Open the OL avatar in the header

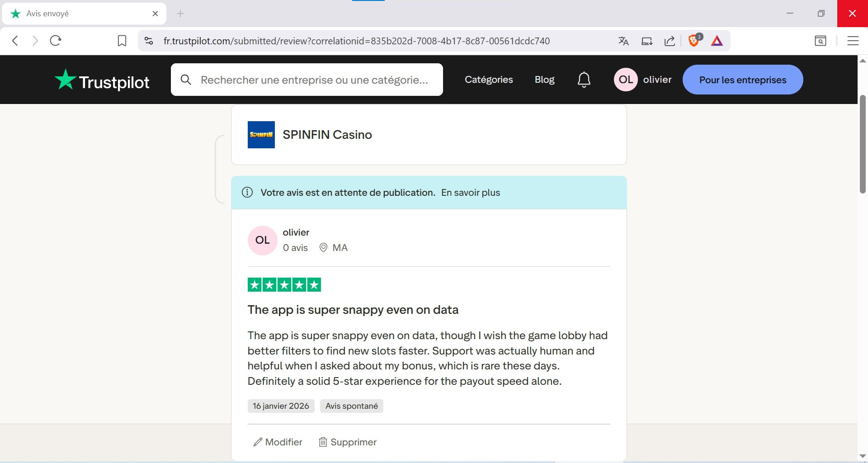click(626, 80)
